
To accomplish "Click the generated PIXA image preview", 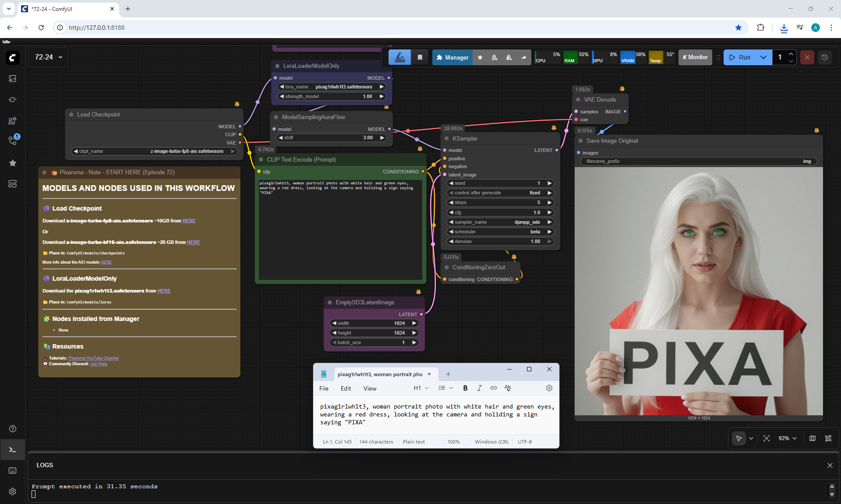I will (699, 291).
